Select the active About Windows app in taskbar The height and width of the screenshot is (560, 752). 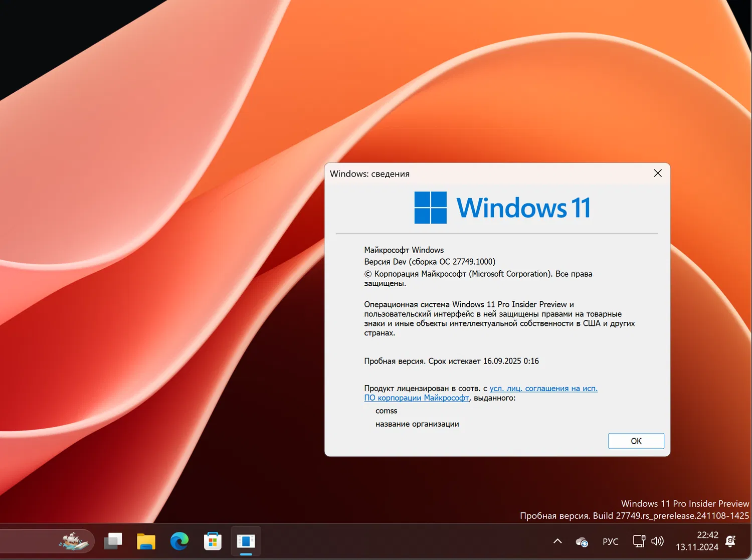click(246, 541)
